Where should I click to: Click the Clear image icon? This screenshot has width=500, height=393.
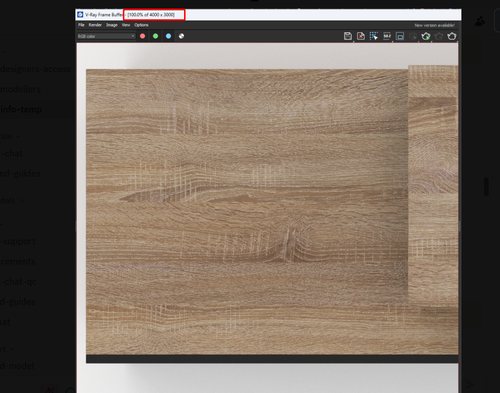pyautogui.click(x=361, y=36)
